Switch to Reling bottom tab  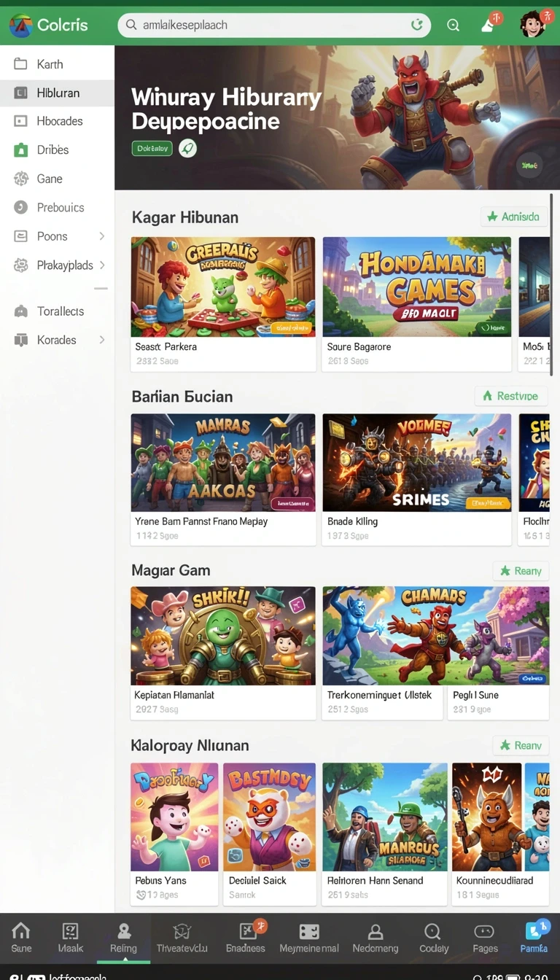123,938
